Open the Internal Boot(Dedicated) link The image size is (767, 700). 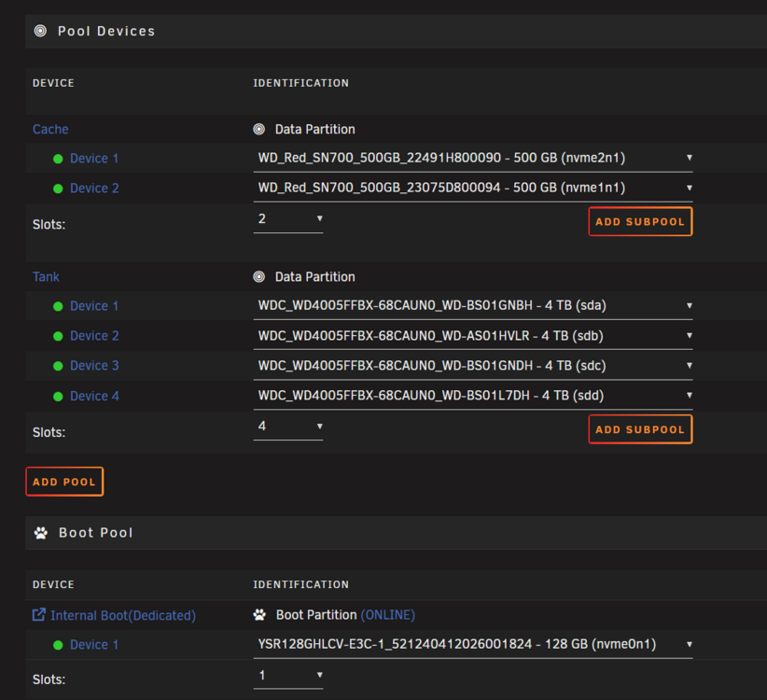click(123, 615)
